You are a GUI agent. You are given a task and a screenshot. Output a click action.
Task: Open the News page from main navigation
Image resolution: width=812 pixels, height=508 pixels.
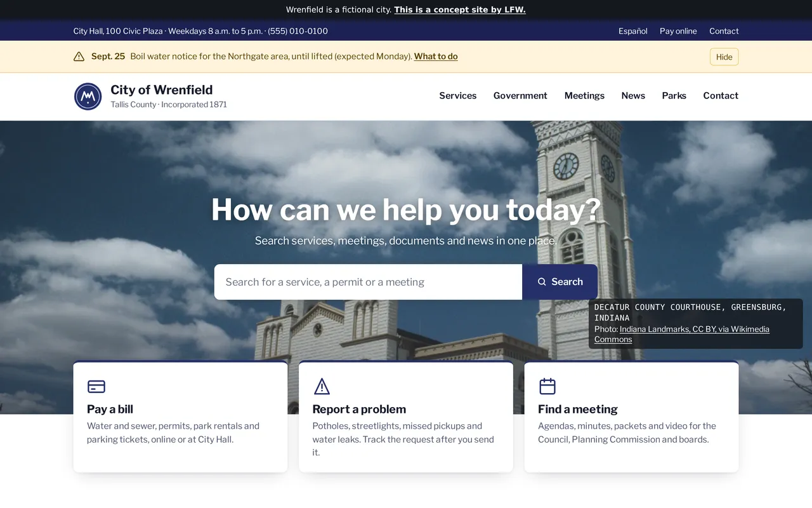[633, 96]
